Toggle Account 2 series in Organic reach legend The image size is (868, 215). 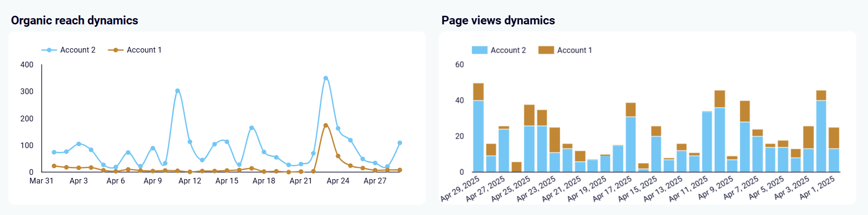(x=77, y=50)
